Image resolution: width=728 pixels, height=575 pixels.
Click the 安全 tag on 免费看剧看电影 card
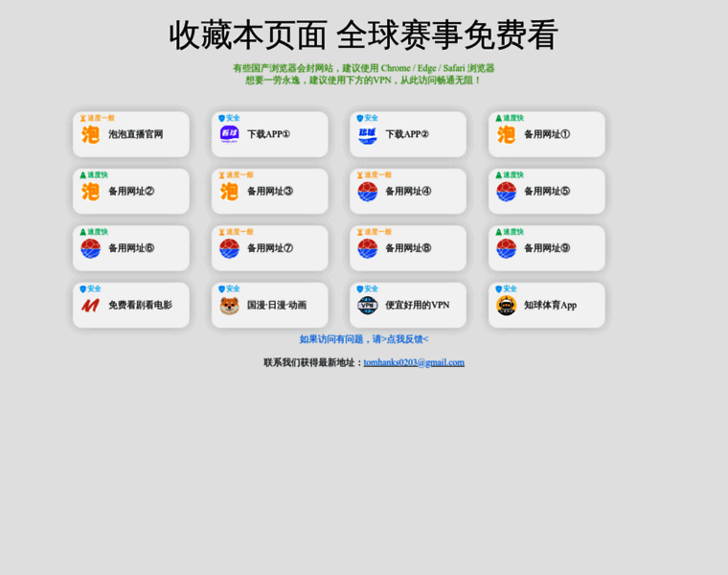pos(91,288)
